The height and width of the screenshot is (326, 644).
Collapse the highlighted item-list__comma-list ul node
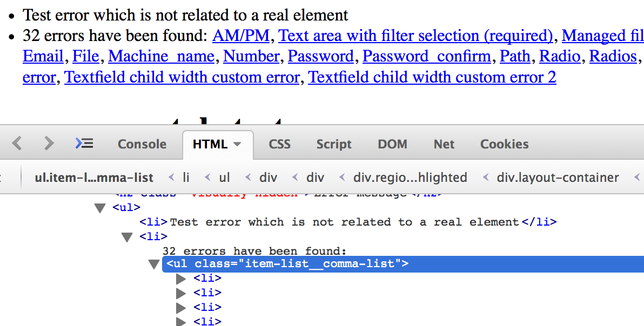click(154, 263)
